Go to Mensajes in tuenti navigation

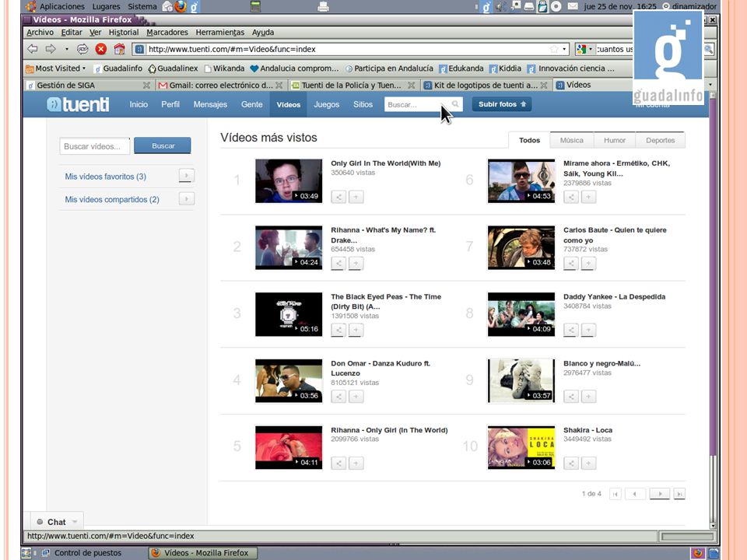click(x=210, y=104)
